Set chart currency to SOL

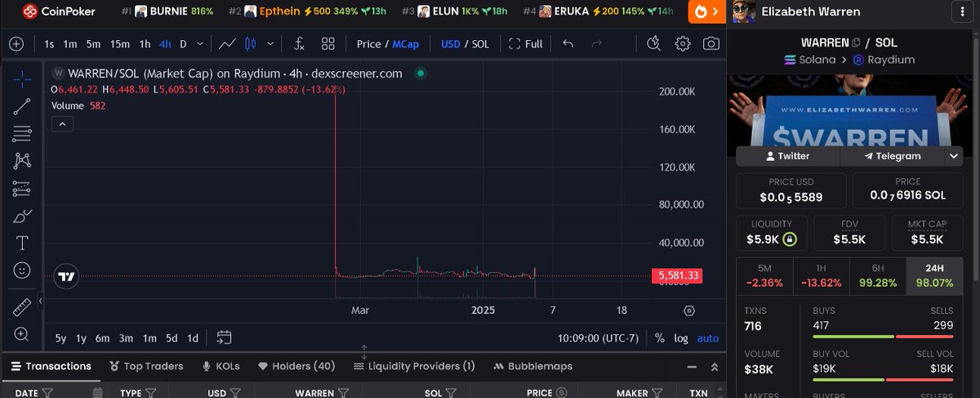point(480,43)
